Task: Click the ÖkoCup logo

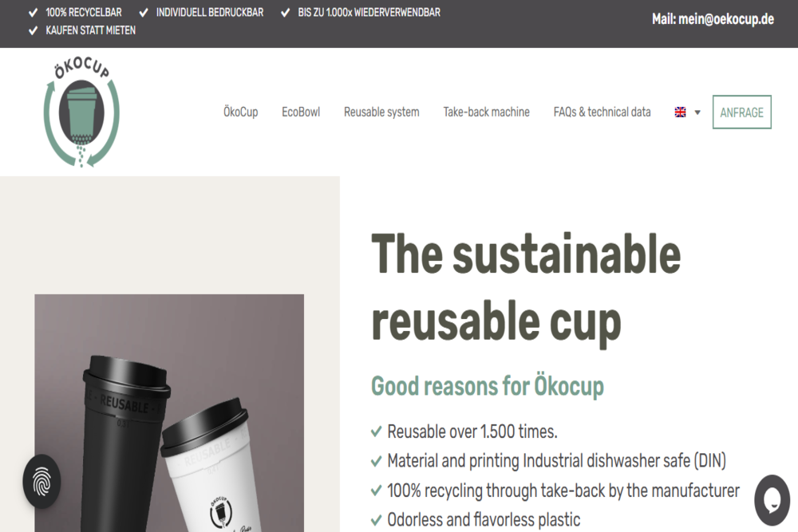Action: (81, 112)
